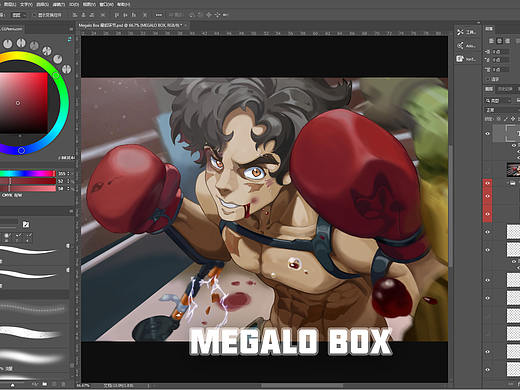Adjust the brightness slider showing 58
This screenshot has width=520, height=390.
point(28,189)
